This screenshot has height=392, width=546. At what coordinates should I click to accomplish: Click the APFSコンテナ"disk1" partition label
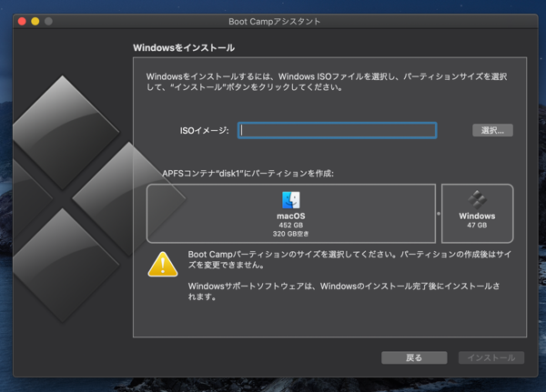click(x=248, y=174)
